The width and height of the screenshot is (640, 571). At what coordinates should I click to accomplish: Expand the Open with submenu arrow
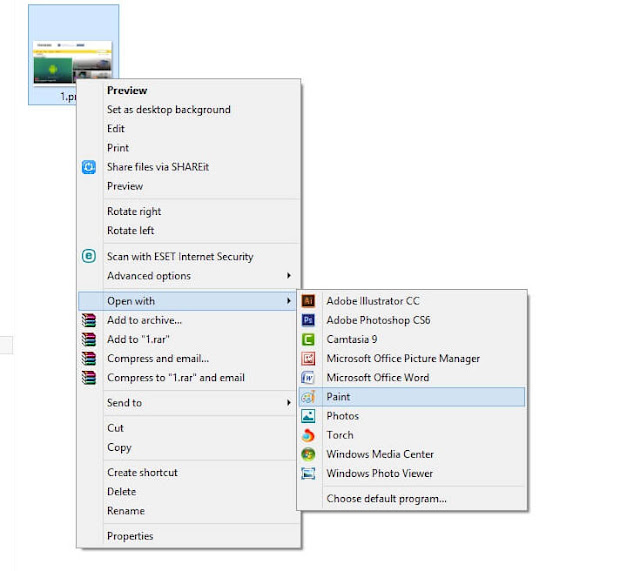coord(289,301)
